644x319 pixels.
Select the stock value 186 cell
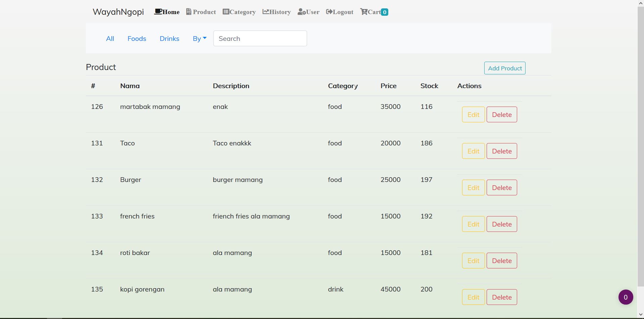[x=427, y=143]
